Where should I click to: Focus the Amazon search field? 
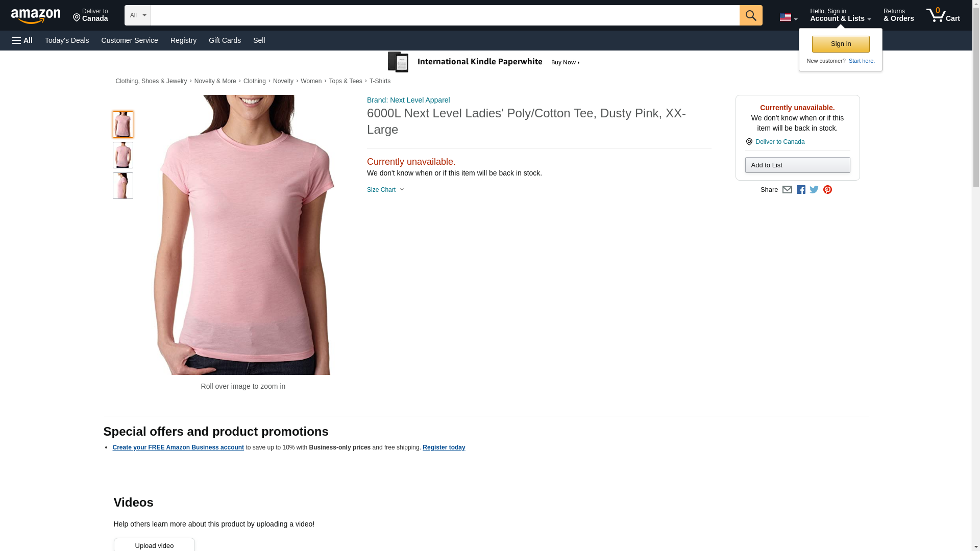click(445, 15)
